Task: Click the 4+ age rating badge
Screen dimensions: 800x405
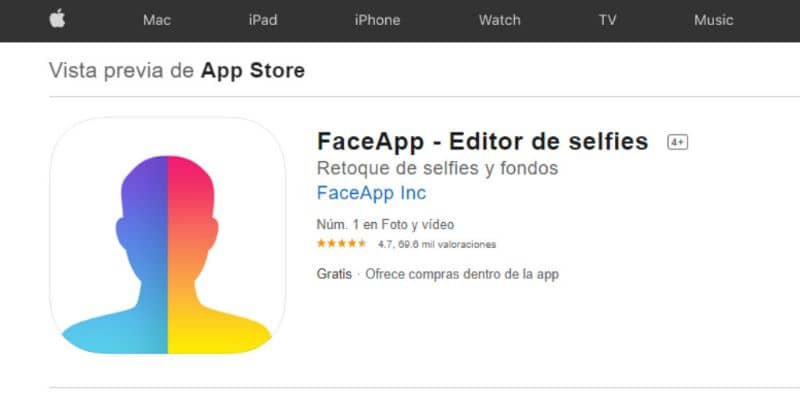Action: coord(677,142)
